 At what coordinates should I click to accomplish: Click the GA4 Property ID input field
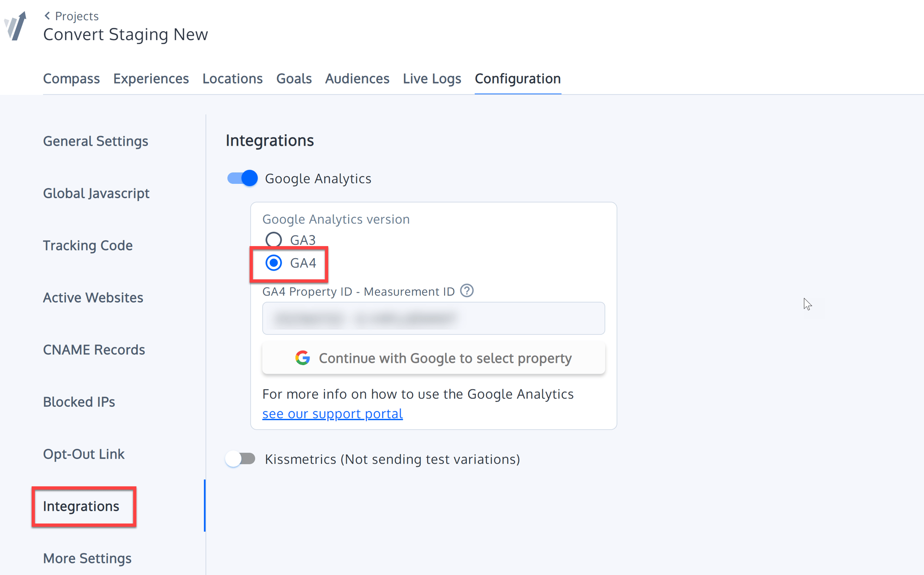tap(433, 318)
